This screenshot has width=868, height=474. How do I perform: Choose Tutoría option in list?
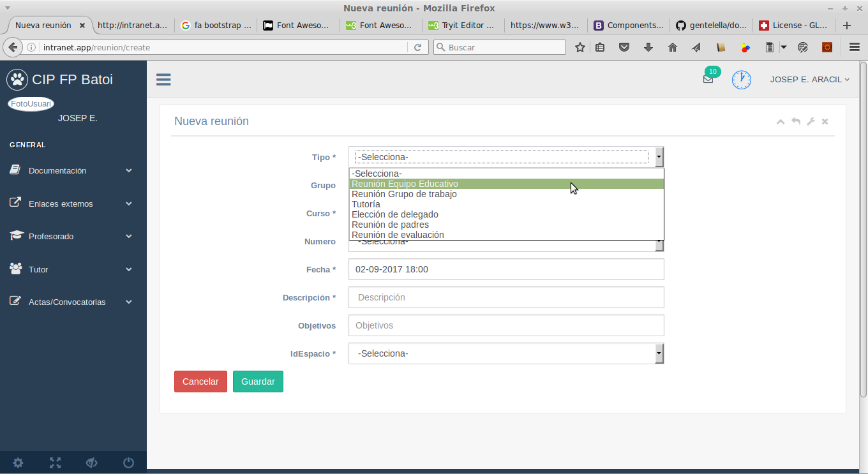click(507, 204)
